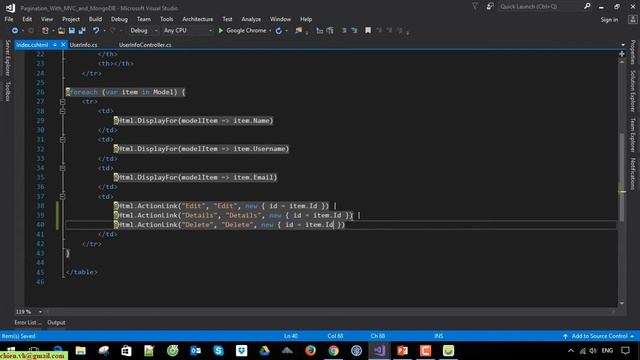Open the Tools menu
Viewport: 640px width, 360px height.
[166, 19]
